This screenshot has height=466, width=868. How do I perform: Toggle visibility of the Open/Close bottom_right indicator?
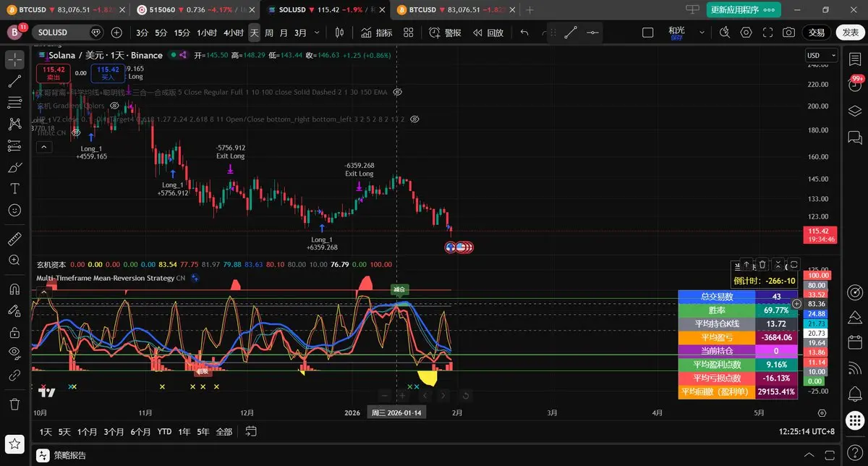point(414,119)
